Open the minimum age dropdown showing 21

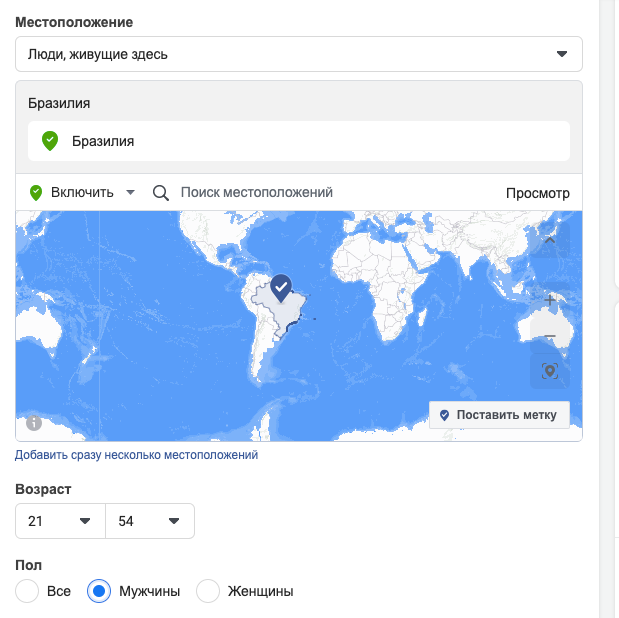[x=60, y=521]
